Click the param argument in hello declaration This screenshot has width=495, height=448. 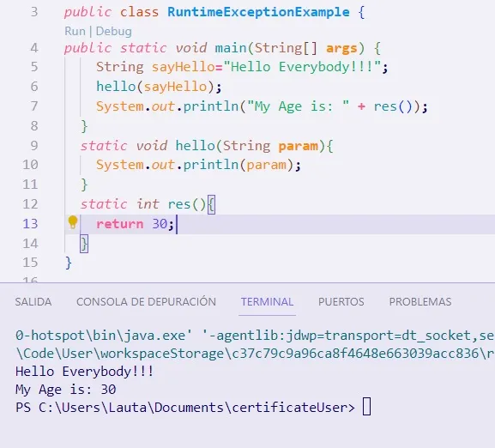[x=298, y=146]
